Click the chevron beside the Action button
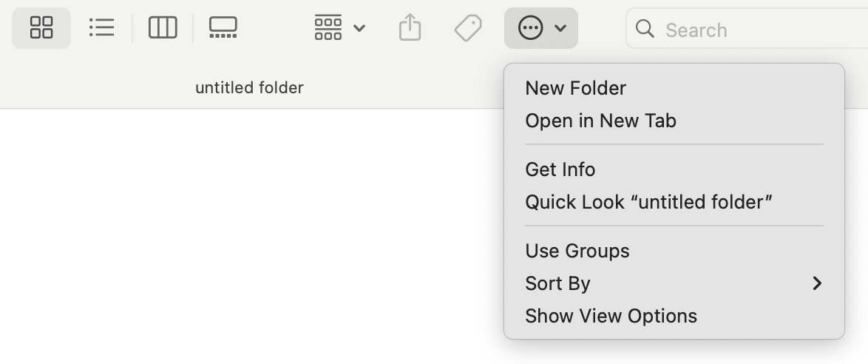The height and width of the screenshot is (364, 868). [x=560, y=28]
